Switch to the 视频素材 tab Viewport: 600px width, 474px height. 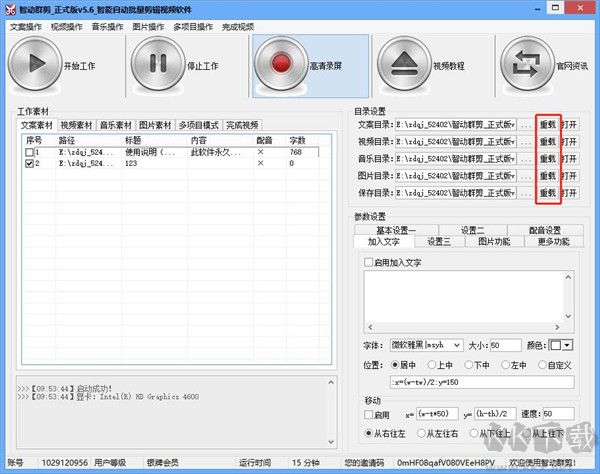point(76,126)
